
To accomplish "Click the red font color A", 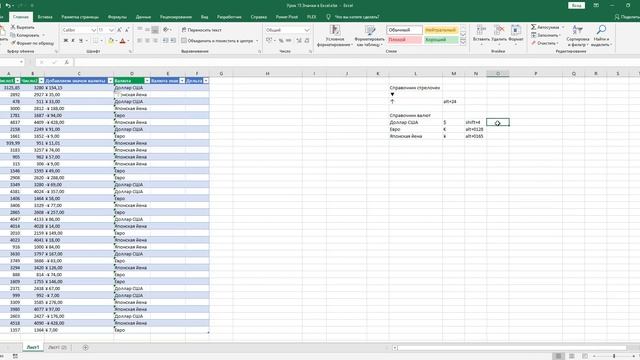I will [122, 40].
